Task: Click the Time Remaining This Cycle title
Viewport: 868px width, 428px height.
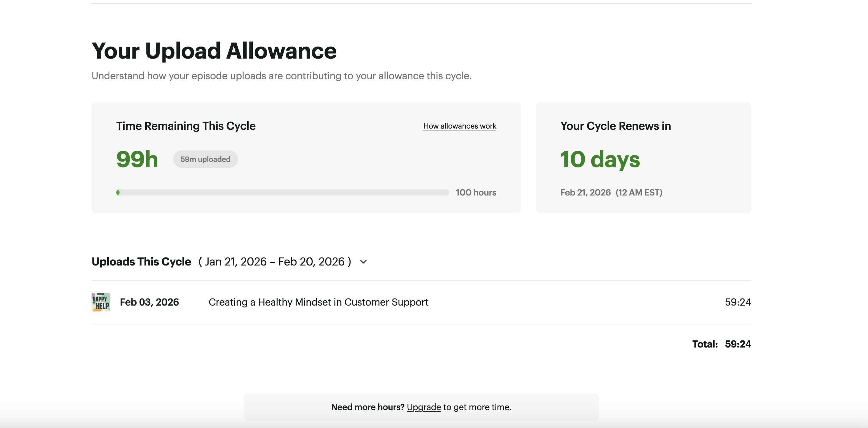Action: [186, 126]
